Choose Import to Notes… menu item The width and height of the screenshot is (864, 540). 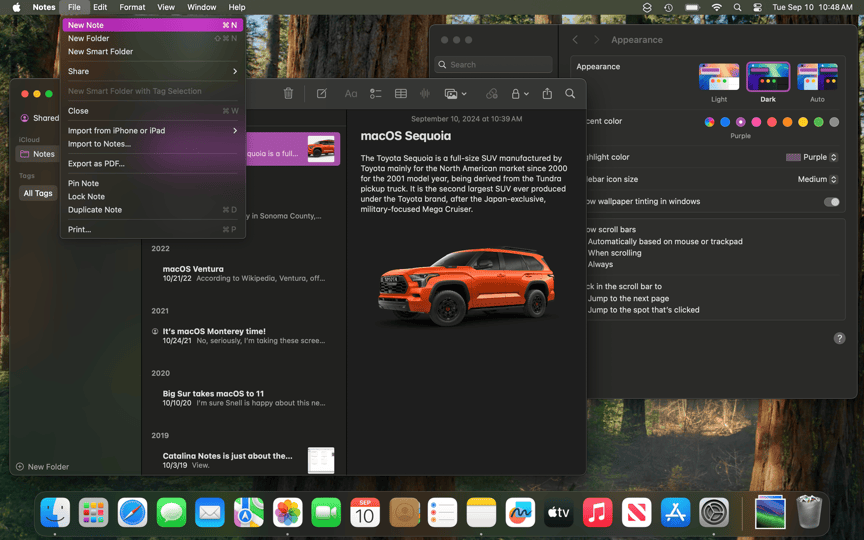click(153, 144)
